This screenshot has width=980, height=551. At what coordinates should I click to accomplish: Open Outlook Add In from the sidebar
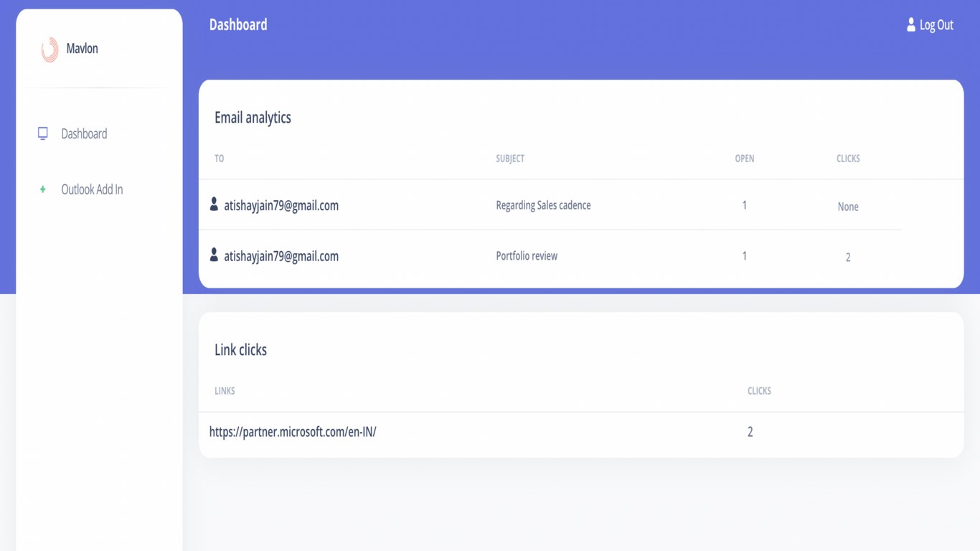92,189
